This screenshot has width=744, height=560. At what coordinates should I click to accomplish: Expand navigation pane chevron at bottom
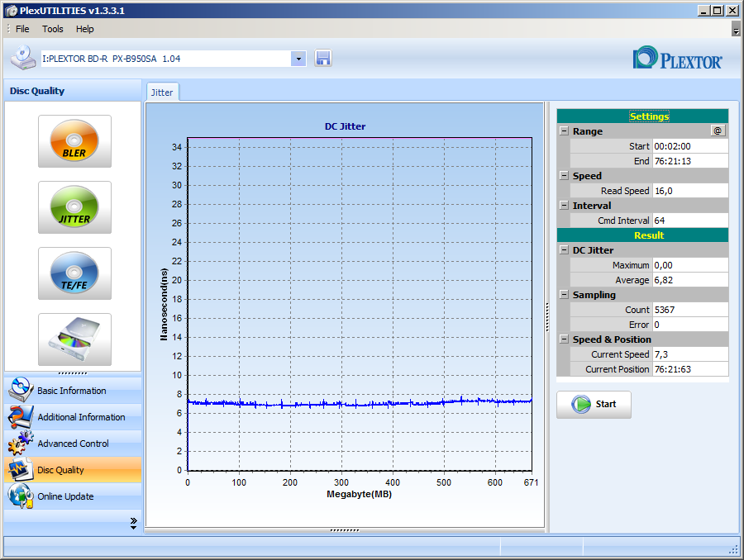pos(133,523)
